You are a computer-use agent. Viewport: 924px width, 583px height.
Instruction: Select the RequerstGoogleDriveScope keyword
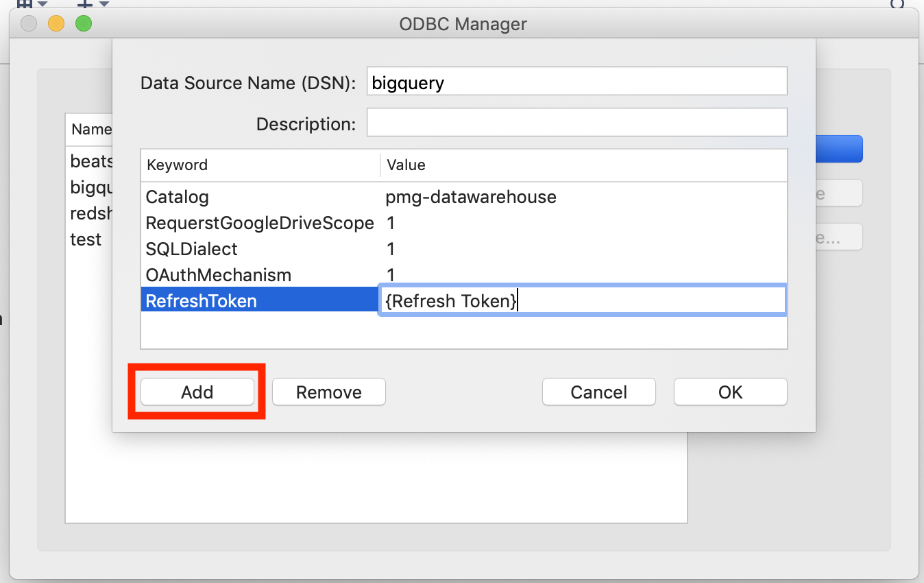260,223
